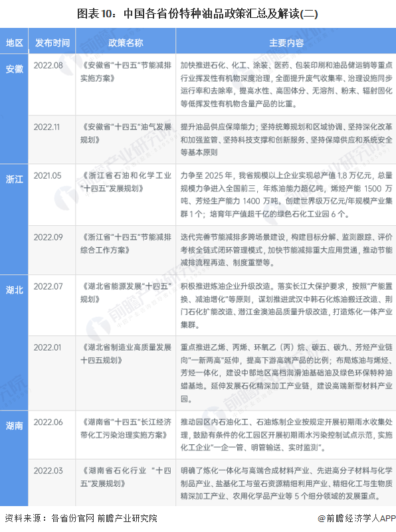Click policy 浙江省石油和化学工业"十四五"发展规划
This screenshot has width=396, height=532.
tap(126, 182)
